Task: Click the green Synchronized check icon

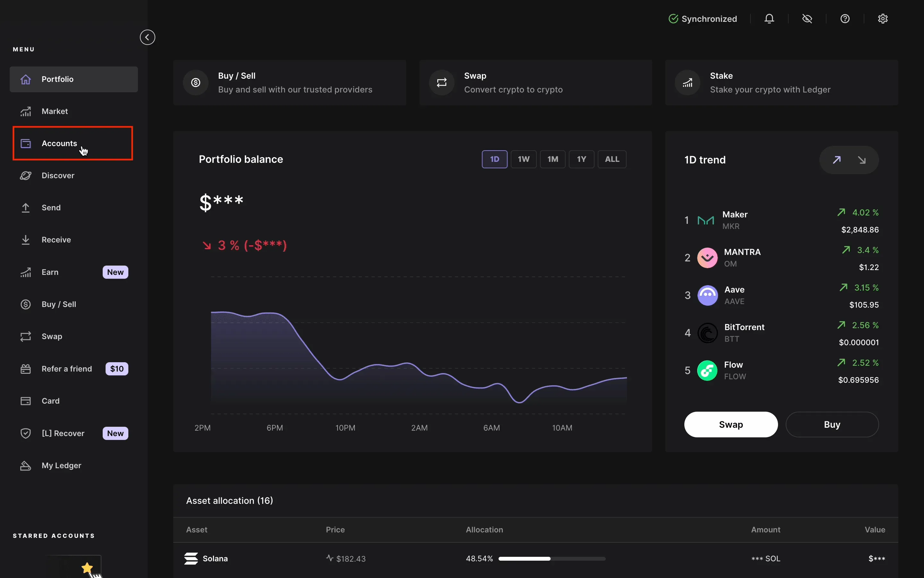Action: 673,19
